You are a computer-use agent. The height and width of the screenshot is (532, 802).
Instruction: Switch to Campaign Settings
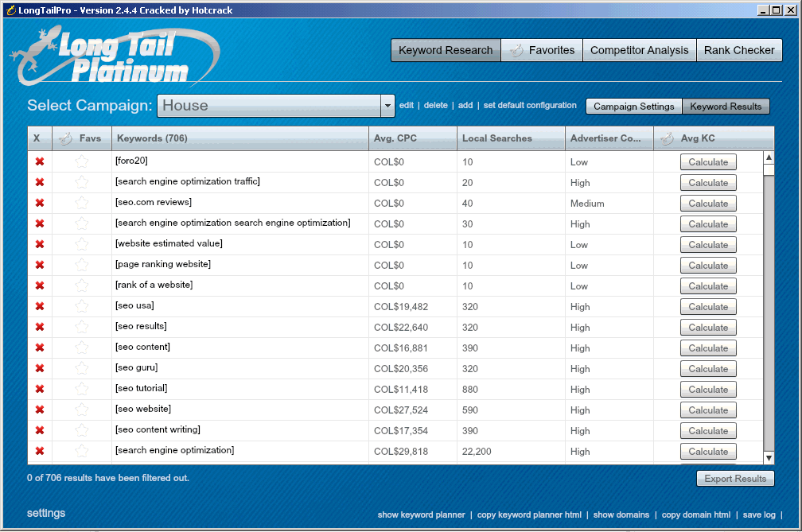click(x=633, y=107)
